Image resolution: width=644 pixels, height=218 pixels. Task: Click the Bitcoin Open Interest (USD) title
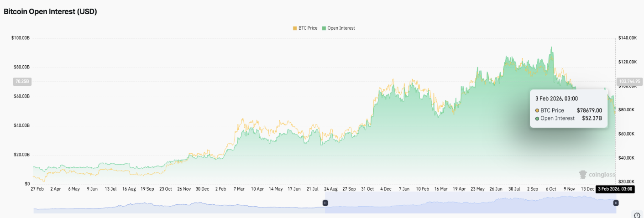tap(50, 12)
